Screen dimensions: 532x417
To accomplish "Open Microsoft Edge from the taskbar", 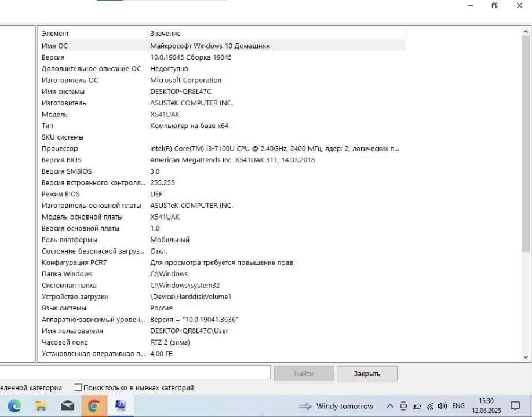I will coord(14,405).
